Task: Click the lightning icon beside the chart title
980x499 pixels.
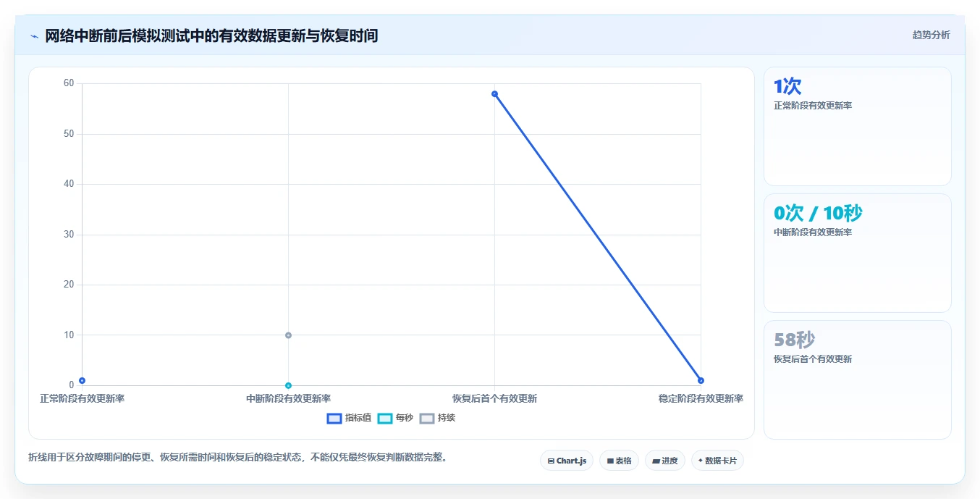Action: pos(34,36)
